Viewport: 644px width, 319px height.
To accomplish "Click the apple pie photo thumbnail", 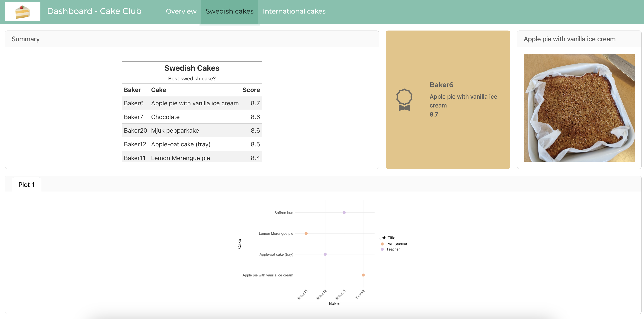I will click(579, 107).
